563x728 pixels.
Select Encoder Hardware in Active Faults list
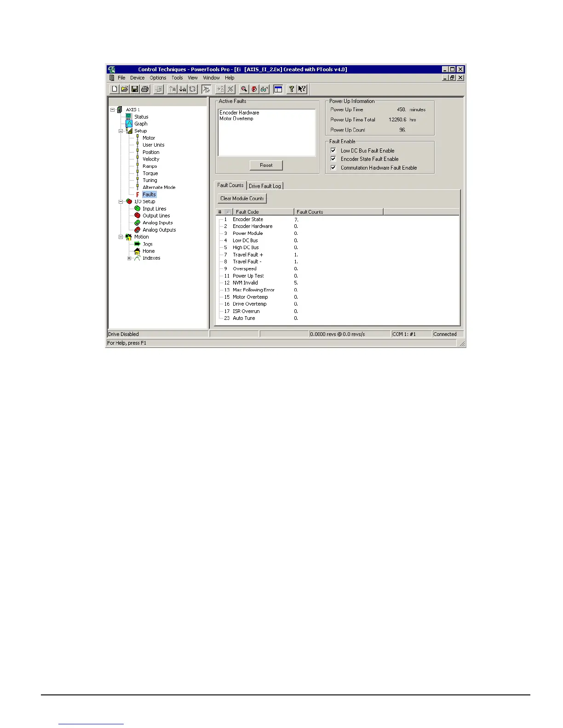(239, 113)
